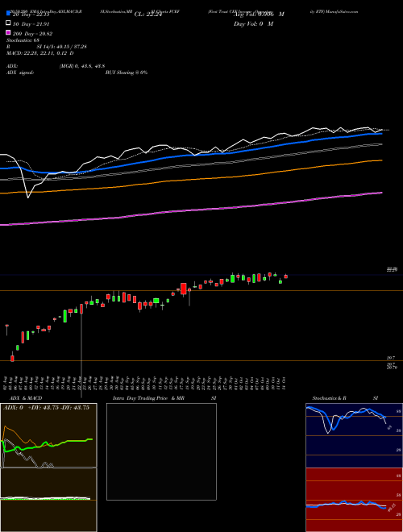Click the white 50 Day legend swatch
This screenshot has width=403, height=532.
[9, 23]
